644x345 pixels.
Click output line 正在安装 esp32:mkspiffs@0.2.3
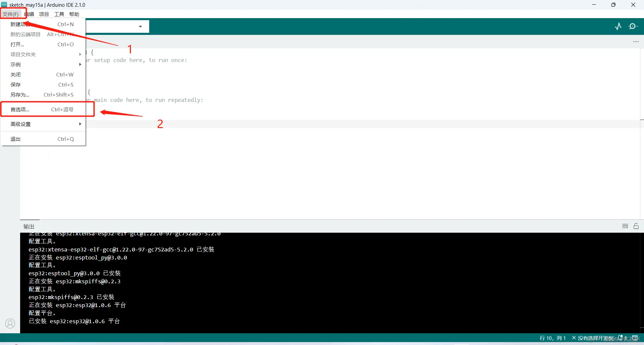tap(74, 281)
